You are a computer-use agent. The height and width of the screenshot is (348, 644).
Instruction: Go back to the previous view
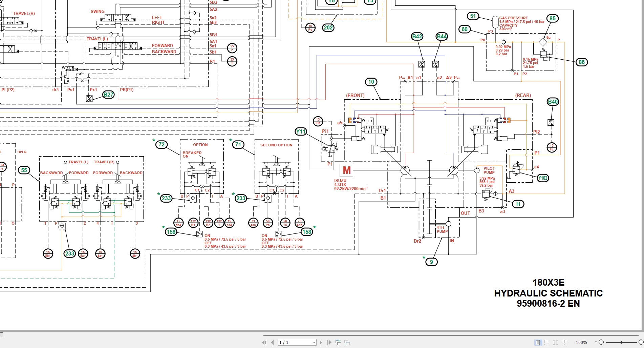(338, 342)
